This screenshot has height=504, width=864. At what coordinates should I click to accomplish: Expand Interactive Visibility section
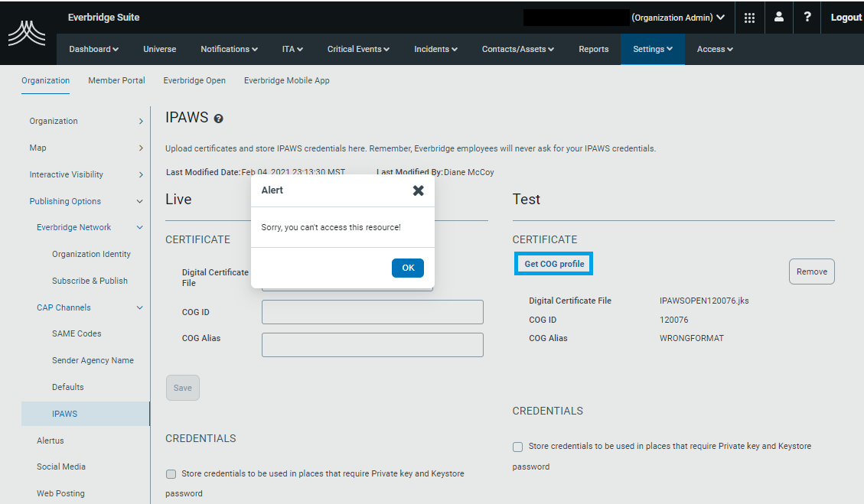141,174
